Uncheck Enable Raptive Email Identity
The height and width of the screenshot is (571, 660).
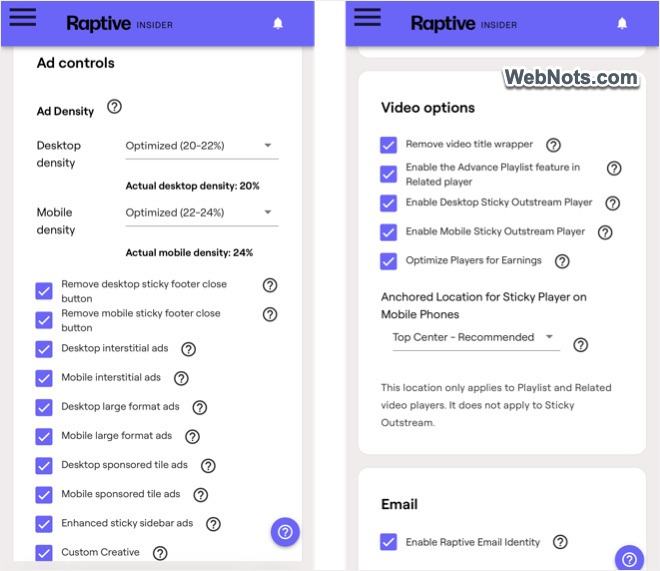click(x=388, y=542)
